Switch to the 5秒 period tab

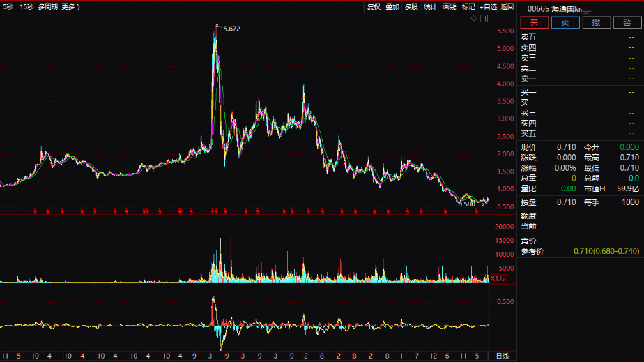8,7
